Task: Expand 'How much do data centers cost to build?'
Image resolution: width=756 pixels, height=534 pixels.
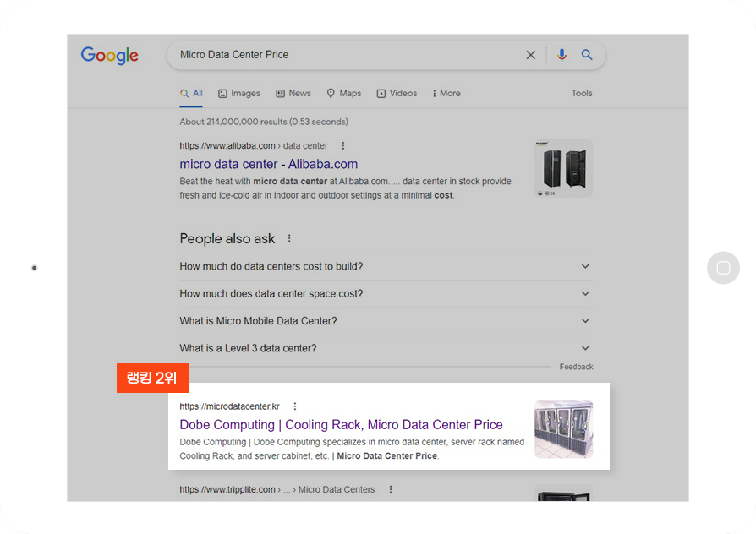Action: pyautogui.click(x=386, y=266)
